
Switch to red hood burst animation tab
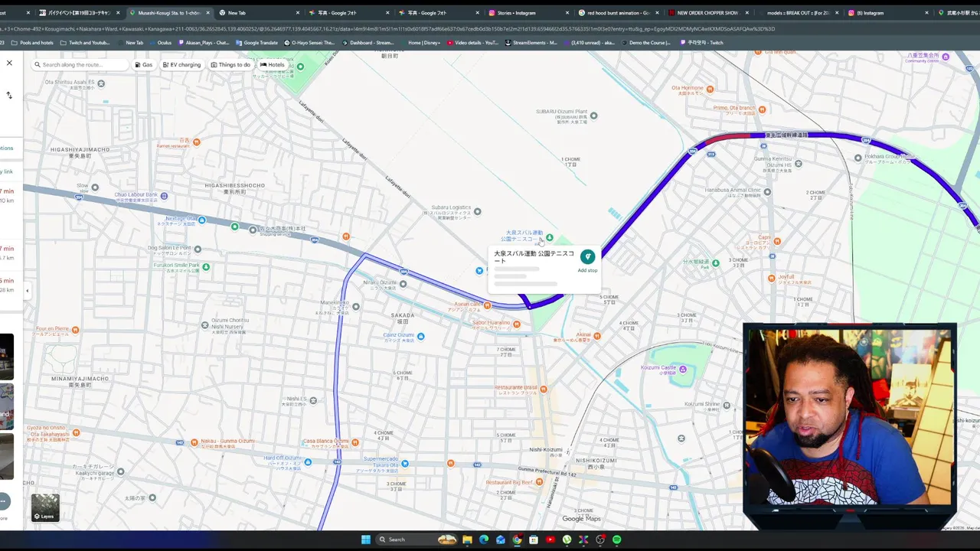pos(619,13)
